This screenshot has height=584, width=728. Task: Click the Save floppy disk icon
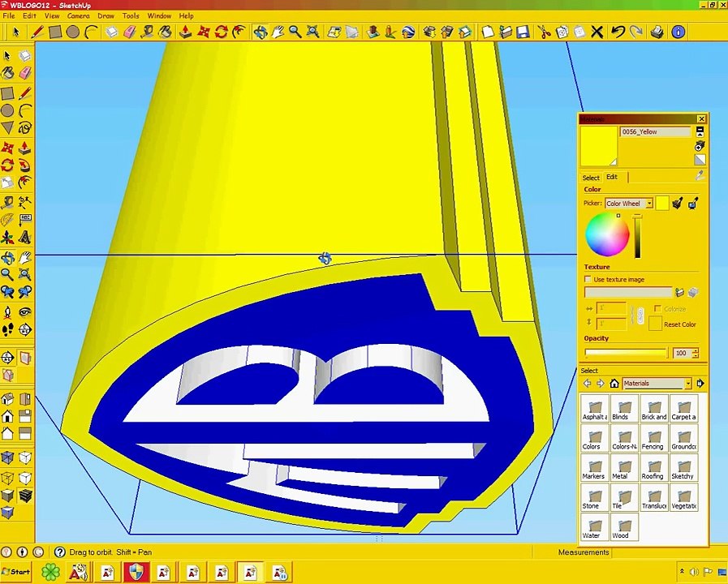coord(523,32)
